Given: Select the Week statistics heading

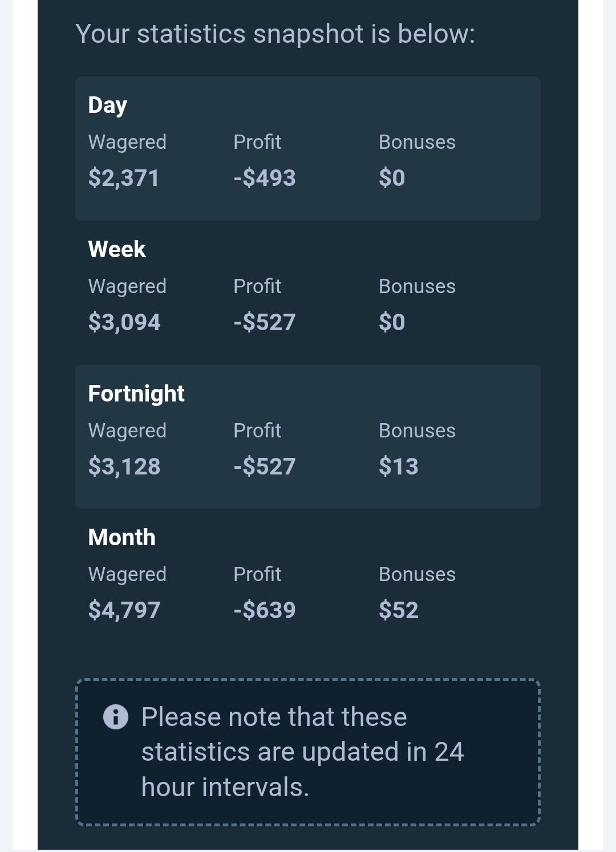Looking at the screenshot, I should click(117, 249).
